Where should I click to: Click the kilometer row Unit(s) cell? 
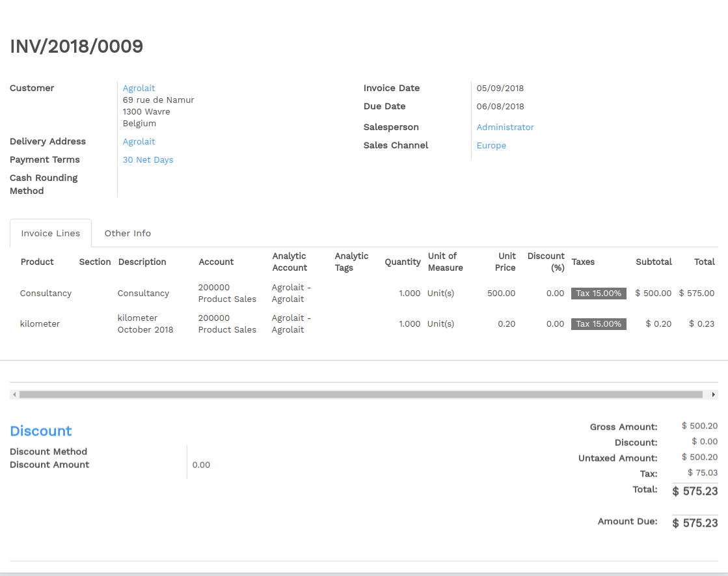pyautogui.click(x=440, y=324)
